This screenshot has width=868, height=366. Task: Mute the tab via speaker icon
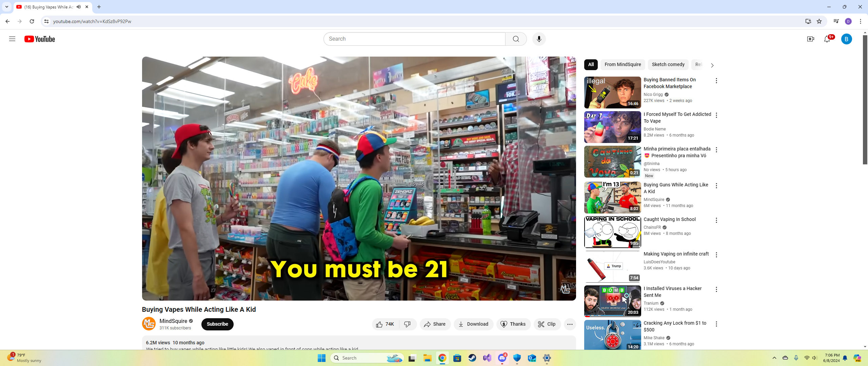[79, 7]
